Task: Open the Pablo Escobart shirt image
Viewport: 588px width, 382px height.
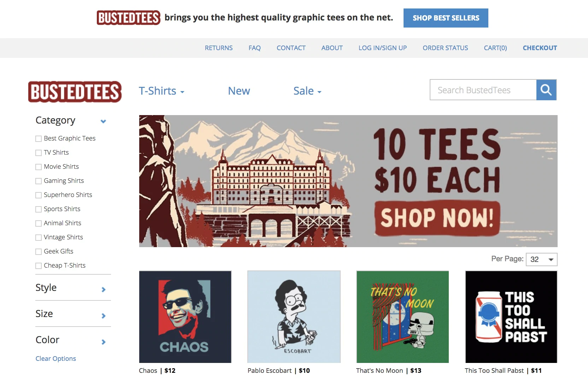Action: pyautogui.click(x=294, y=317)
